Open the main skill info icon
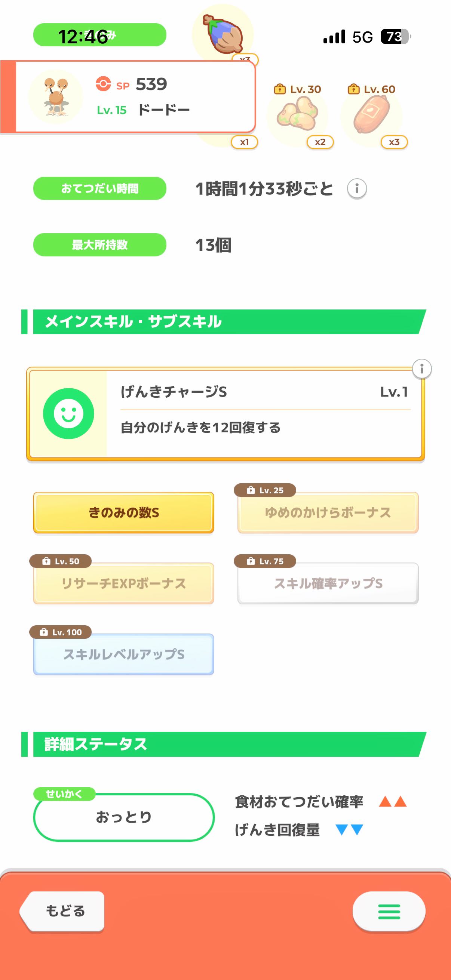This screenshot has width=451, height=980. (x=421, y=369)
